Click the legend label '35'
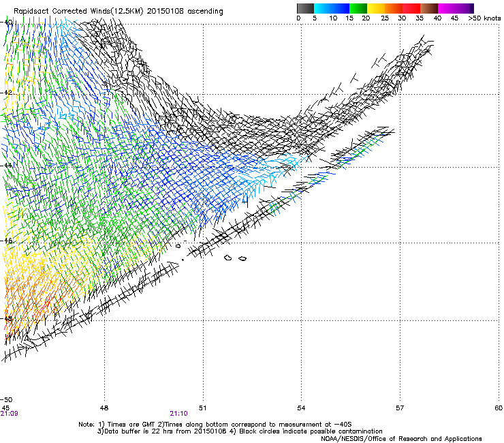Image resolution: width=504 pixels, height=443 pixels. tap(420, 18)
